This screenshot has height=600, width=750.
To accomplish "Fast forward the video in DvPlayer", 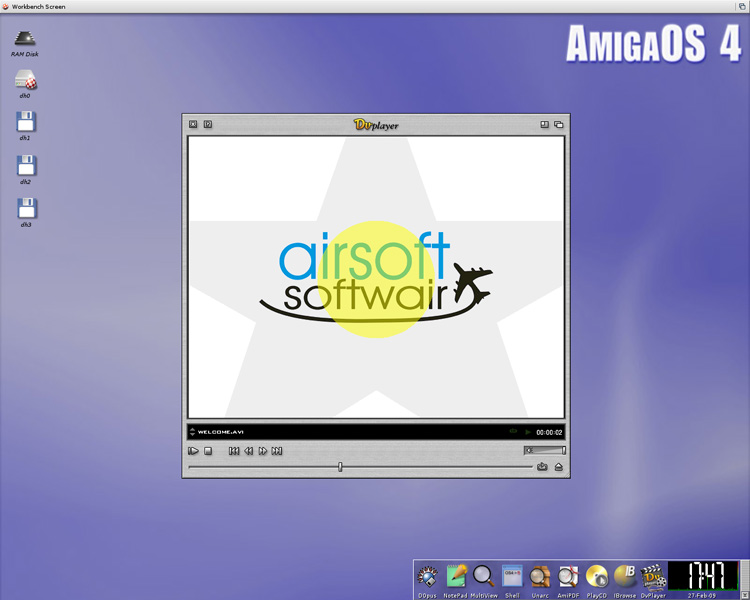I will (x=263, y=451).
